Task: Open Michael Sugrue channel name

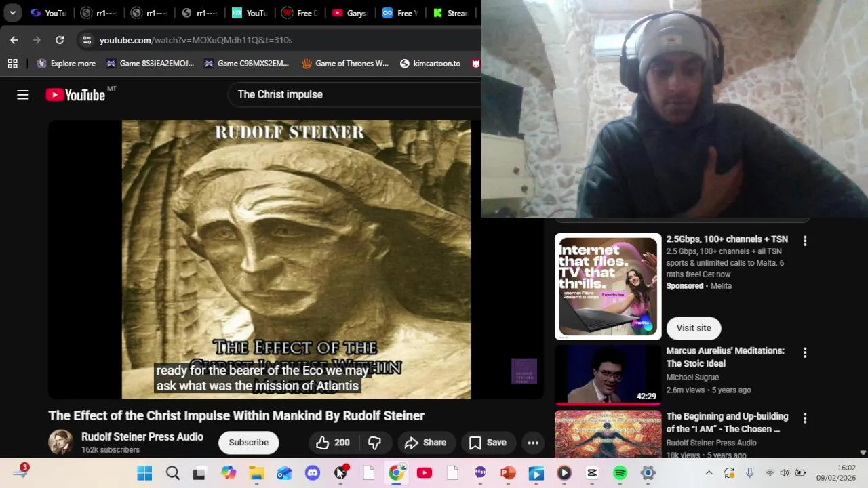Action: click(692, 378)
